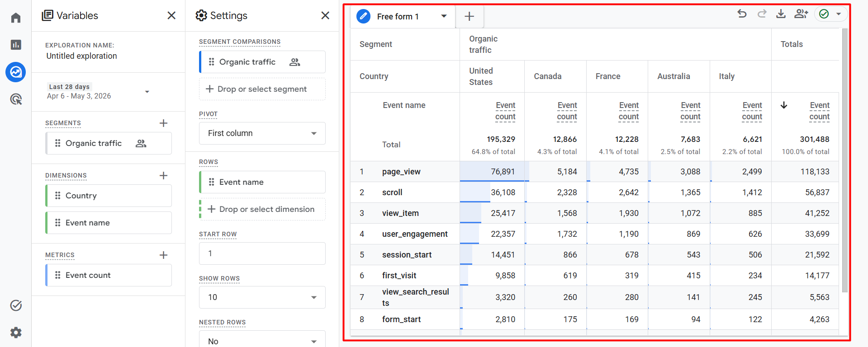The image size is (868, 347).
Task: Open the checkmark circle icon in sidebar
Action: coord(16,305)
